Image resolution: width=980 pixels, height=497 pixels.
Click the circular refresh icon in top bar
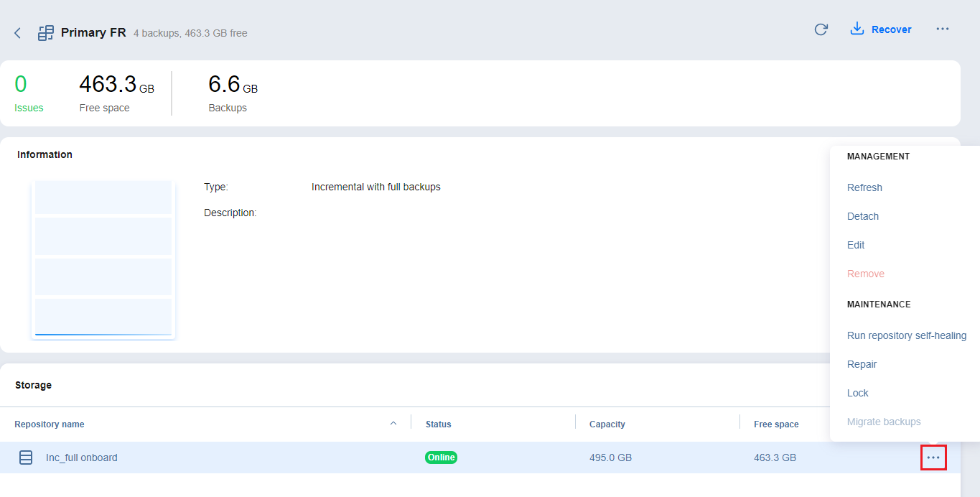(x=821, y=29)
